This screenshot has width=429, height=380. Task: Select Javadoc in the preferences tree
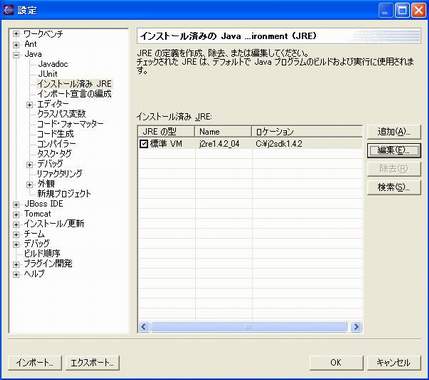click(53, 64)
